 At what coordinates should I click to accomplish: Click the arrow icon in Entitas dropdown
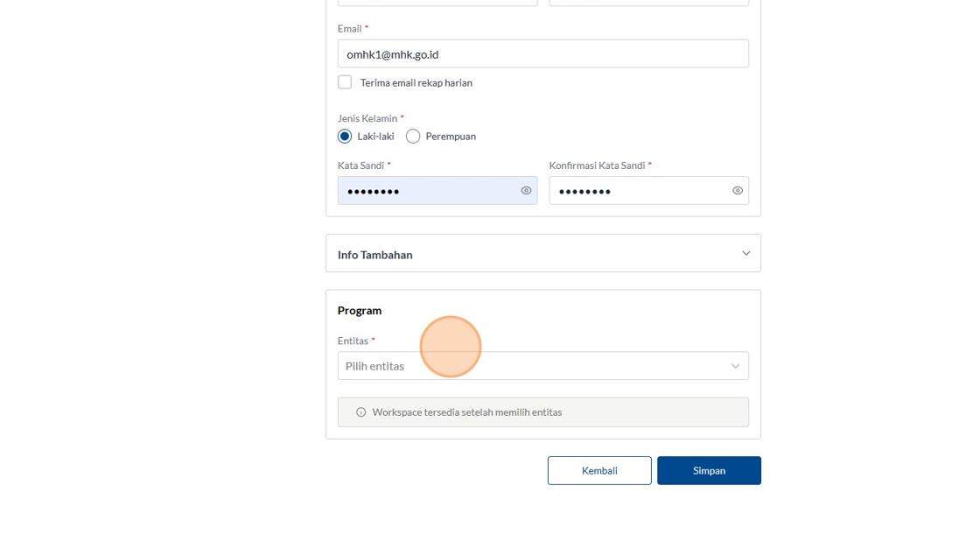pyautogui.click(x=735, y=366)
